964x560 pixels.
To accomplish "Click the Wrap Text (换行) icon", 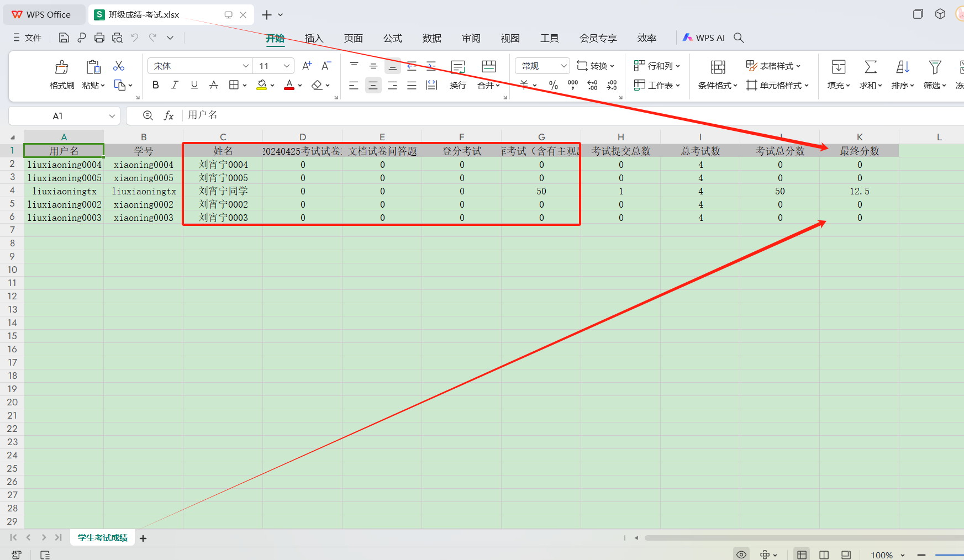I will pos(457,67).
